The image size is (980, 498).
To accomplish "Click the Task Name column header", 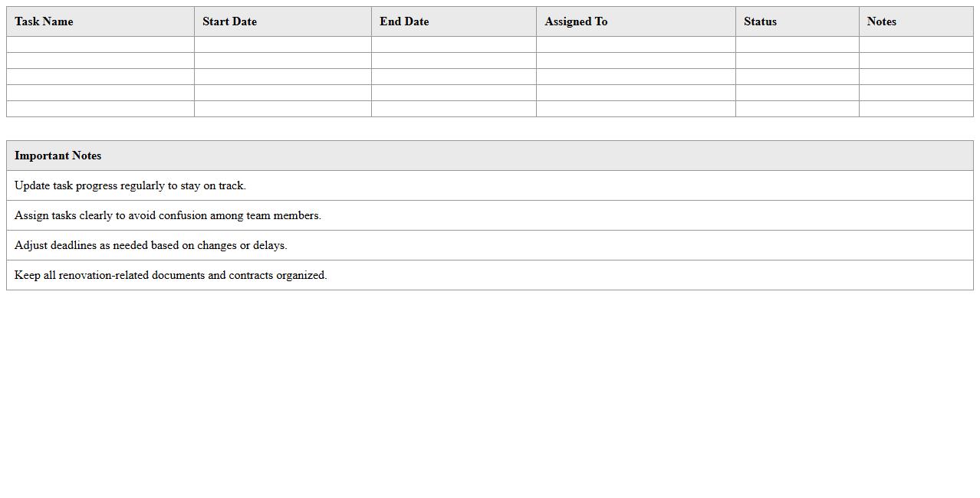I will coord(44,21).
